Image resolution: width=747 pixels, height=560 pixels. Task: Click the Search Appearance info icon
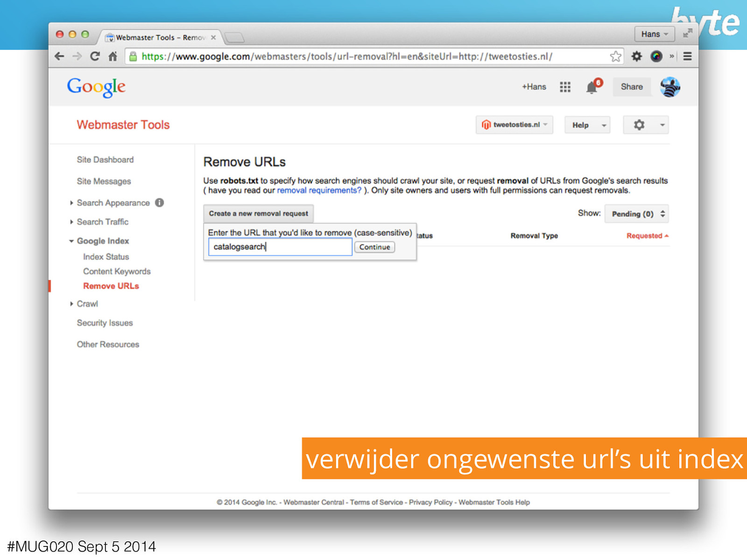(x=160, y=203)
